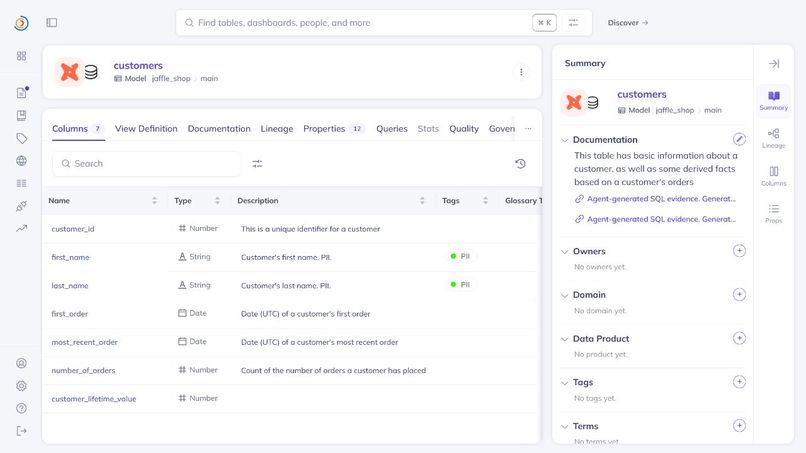Select the Summary icon in right rail
This screenshot has height=453, width=806.
(x=774, y=100)
